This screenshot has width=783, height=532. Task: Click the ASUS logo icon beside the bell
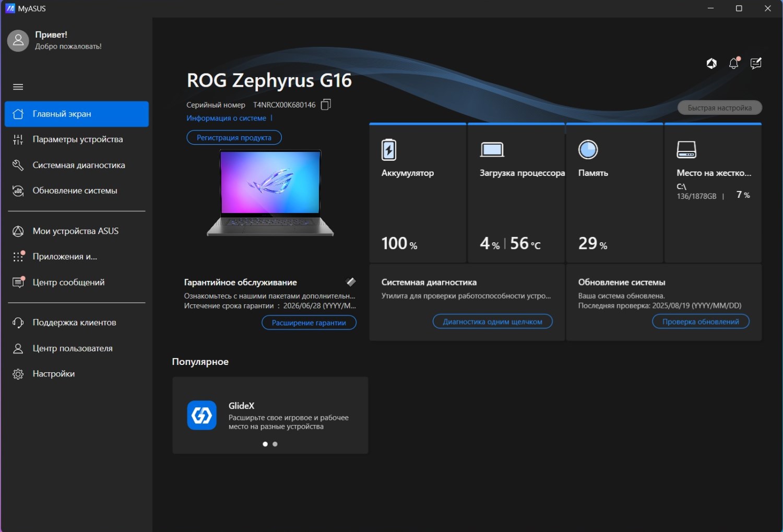tap(711, 64)
